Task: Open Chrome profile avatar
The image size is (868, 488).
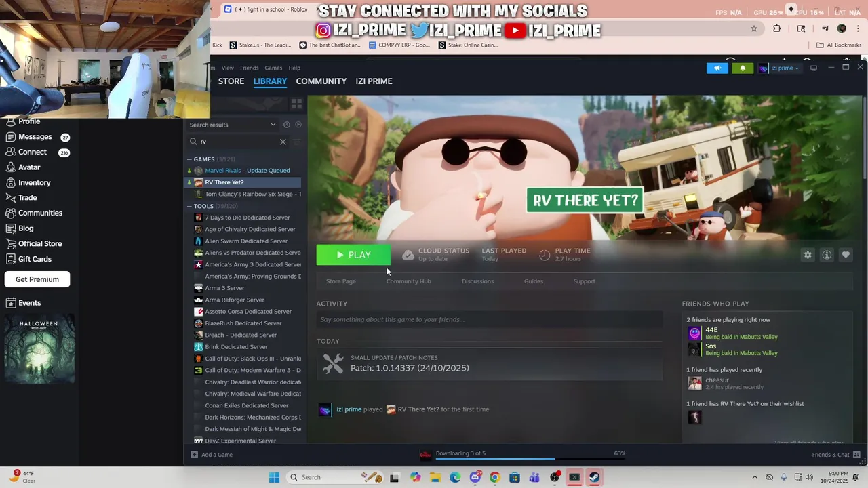Action: pos(842,28)
